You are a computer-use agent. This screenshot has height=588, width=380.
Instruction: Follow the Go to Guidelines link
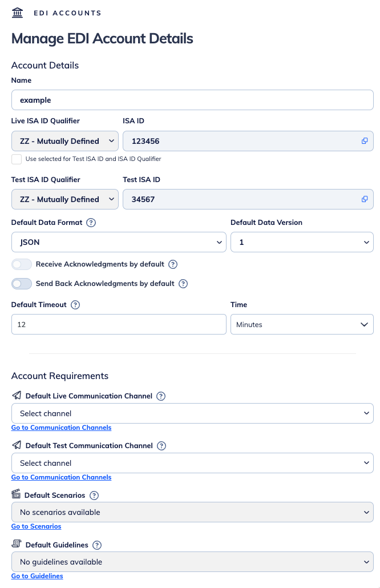coord(37,575)
